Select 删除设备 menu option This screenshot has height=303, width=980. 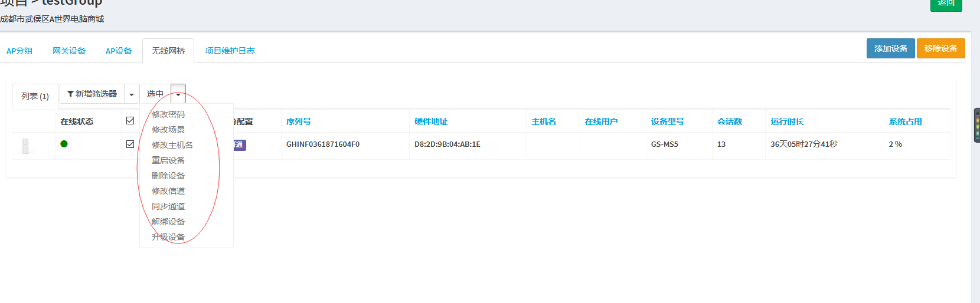168,176
